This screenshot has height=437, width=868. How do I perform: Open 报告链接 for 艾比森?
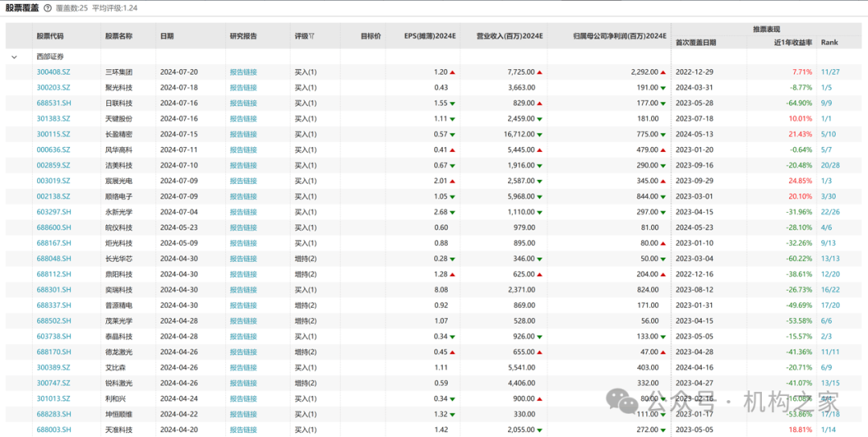243,368
